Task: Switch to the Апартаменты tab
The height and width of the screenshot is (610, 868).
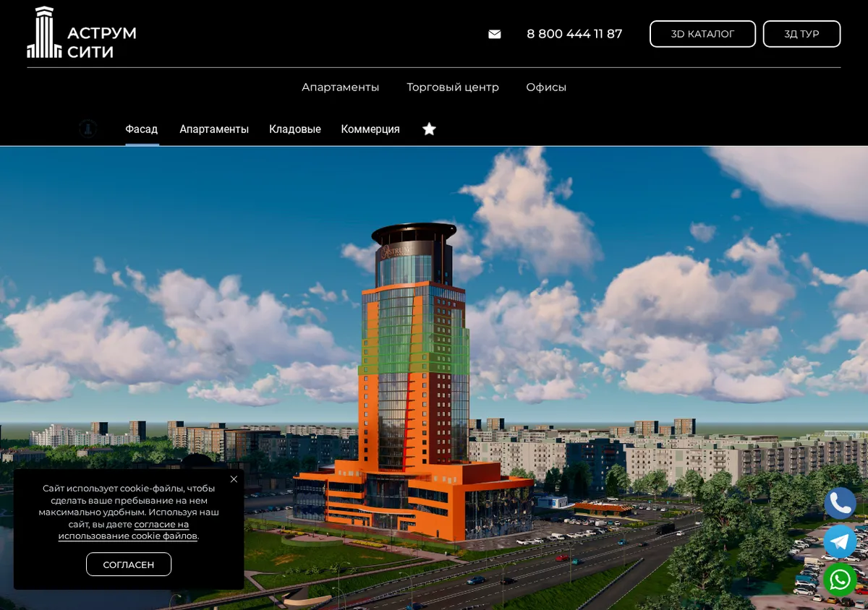Action: tap(214, 129)
